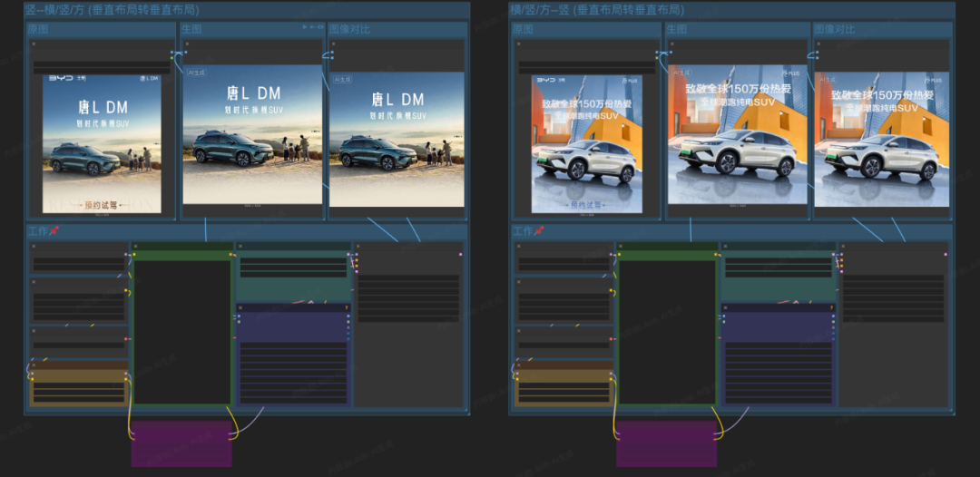Click the black text area of left green node
This screenshot has width=980, height=477.
(x=182, y=332)
